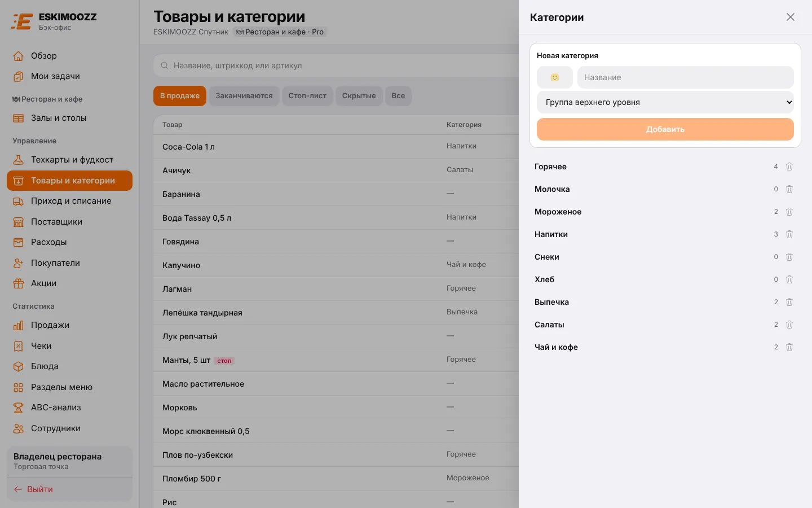Click Владелец ресторана profile block

[x=69, y=461]
